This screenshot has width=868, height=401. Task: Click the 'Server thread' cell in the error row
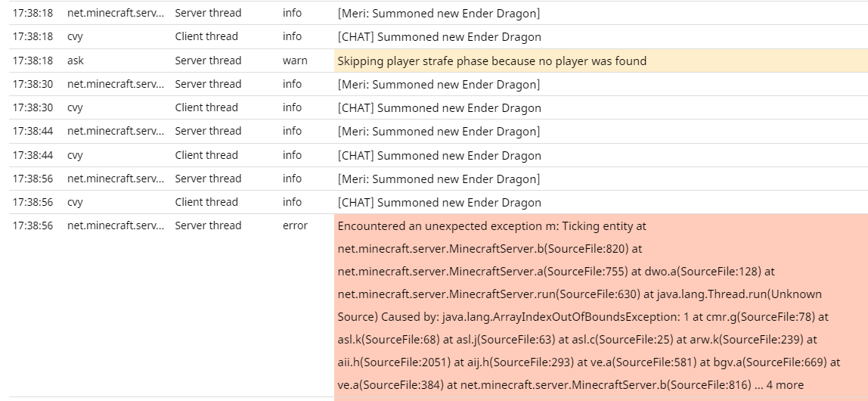(208, 225)
